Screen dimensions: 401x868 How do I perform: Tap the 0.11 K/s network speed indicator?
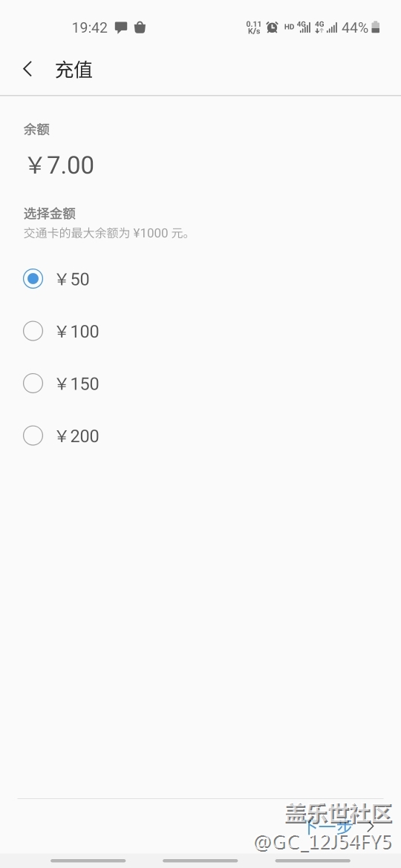[x=254, y=27]
